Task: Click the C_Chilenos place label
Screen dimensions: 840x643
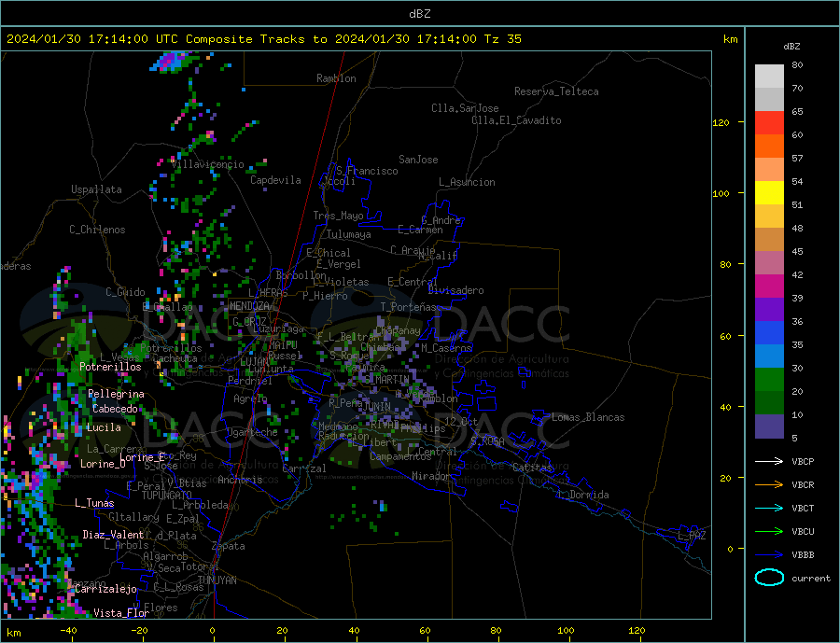Action: [x=97, y=230]
